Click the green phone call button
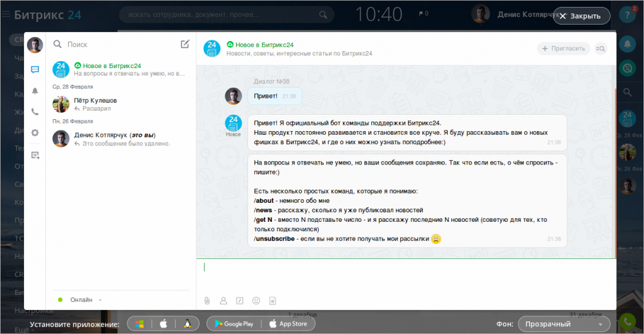 pyautogui.click(x=627, y=321)
